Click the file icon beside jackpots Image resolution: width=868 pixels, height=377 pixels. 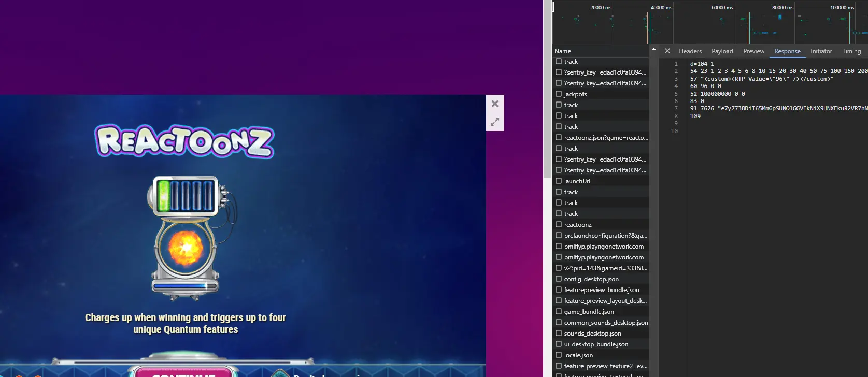559,94
